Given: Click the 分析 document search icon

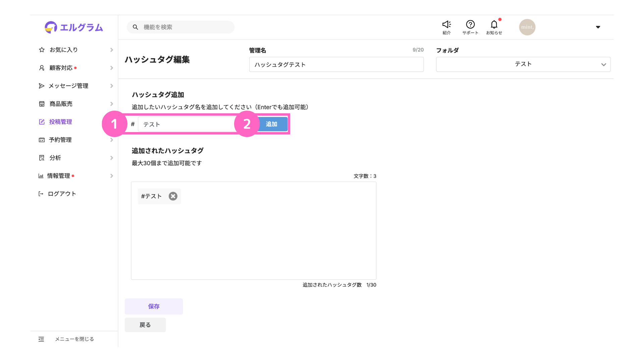Looking at the screenshot, I should 42,158.
